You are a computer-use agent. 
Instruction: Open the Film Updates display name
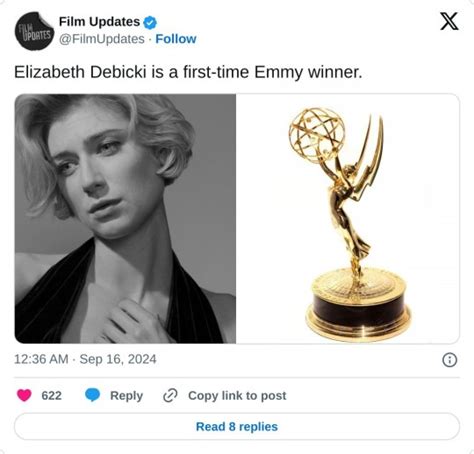tap(99, 22)
